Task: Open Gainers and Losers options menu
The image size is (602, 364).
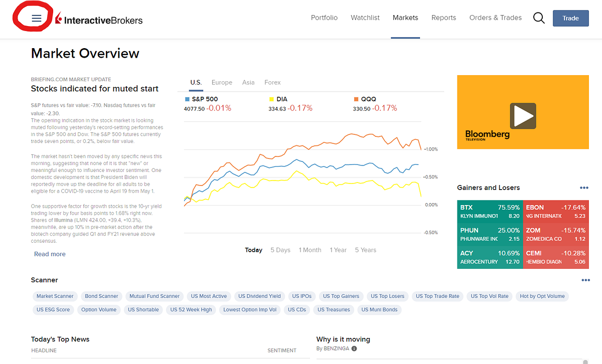Action: (584, 188)
